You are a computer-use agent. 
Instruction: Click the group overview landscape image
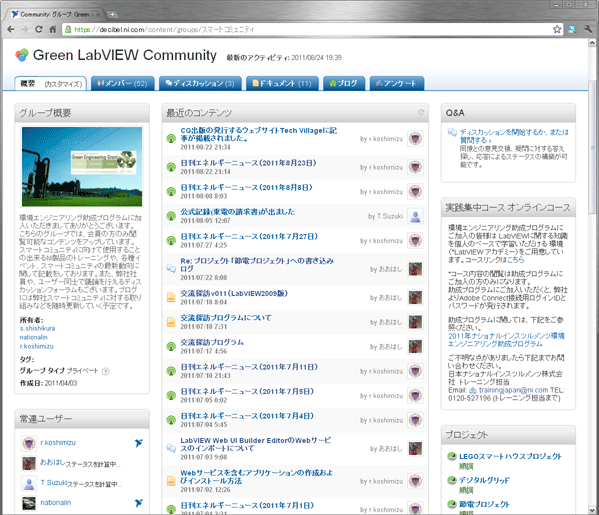(x=82, y=167)
